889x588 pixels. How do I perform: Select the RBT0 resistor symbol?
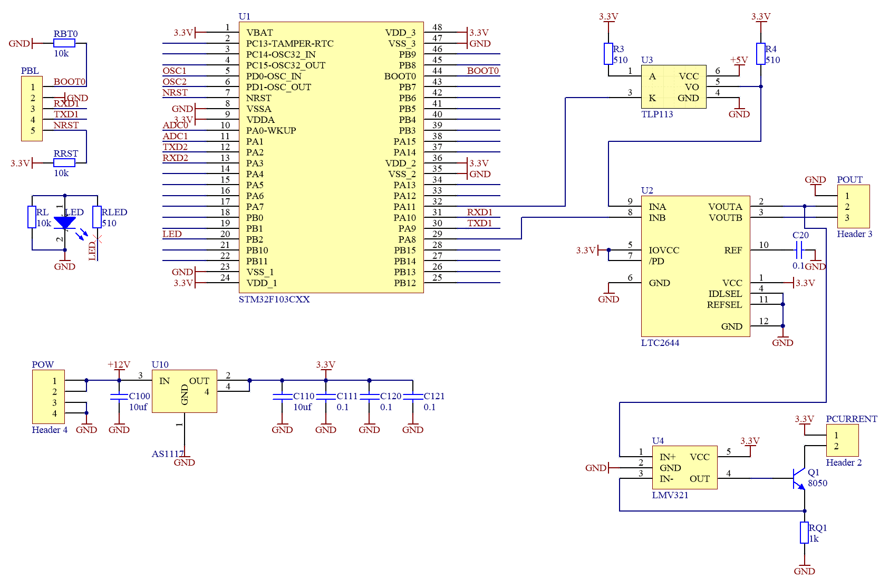tap(64, 43)
